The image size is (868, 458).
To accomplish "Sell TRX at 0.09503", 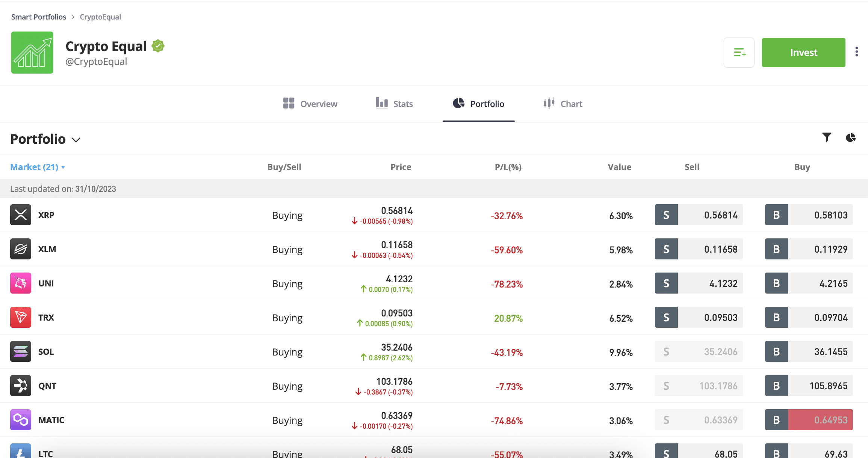I will pos(699,317).
